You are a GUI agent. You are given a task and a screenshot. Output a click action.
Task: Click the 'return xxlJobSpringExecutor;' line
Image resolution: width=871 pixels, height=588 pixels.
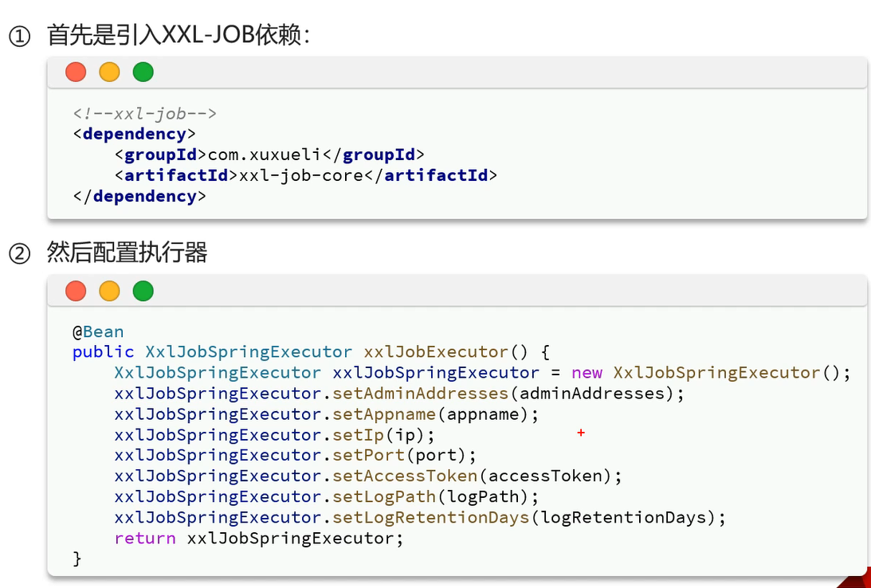point(259,538)
